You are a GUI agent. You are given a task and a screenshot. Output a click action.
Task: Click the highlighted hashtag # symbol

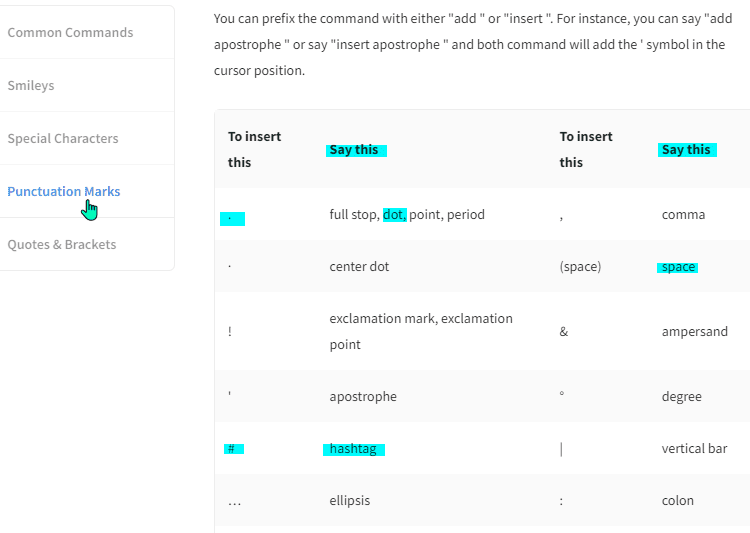pyautogui.click(x=233, y=449)
